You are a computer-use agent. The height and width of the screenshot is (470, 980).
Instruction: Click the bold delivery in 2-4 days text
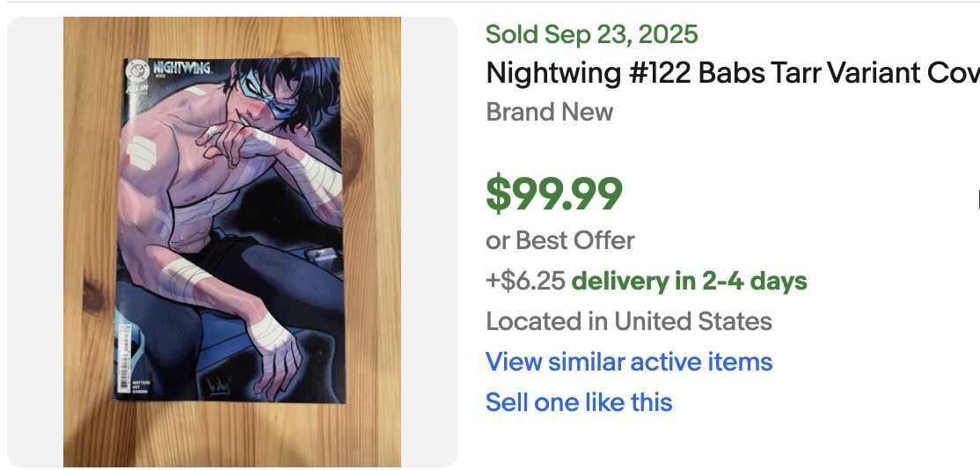(x=689, y=282)
